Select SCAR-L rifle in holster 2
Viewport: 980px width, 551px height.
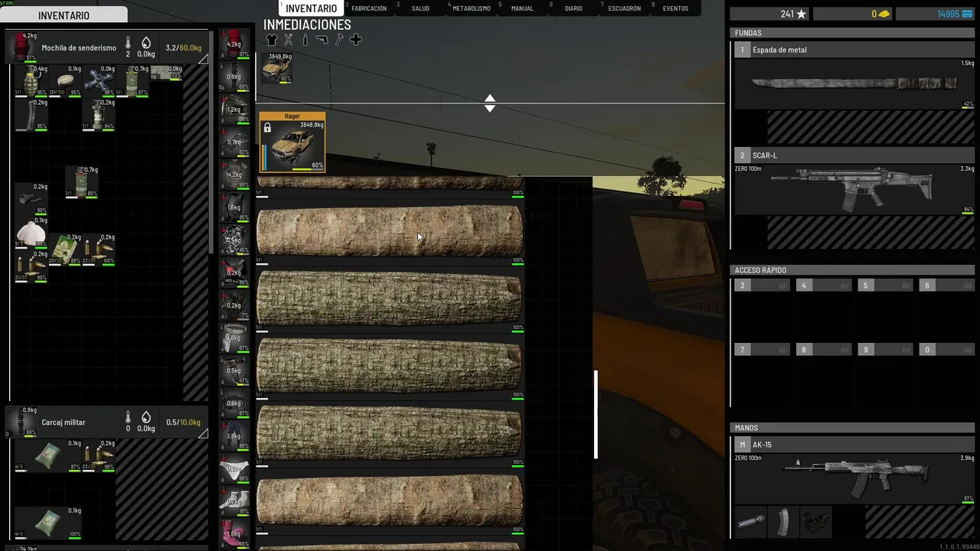pos(854,189)
